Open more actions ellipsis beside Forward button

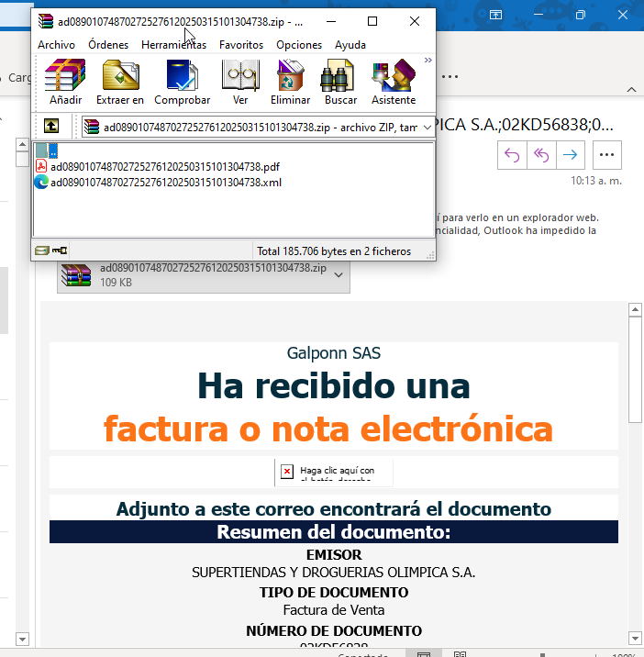(x=606, y=155)
